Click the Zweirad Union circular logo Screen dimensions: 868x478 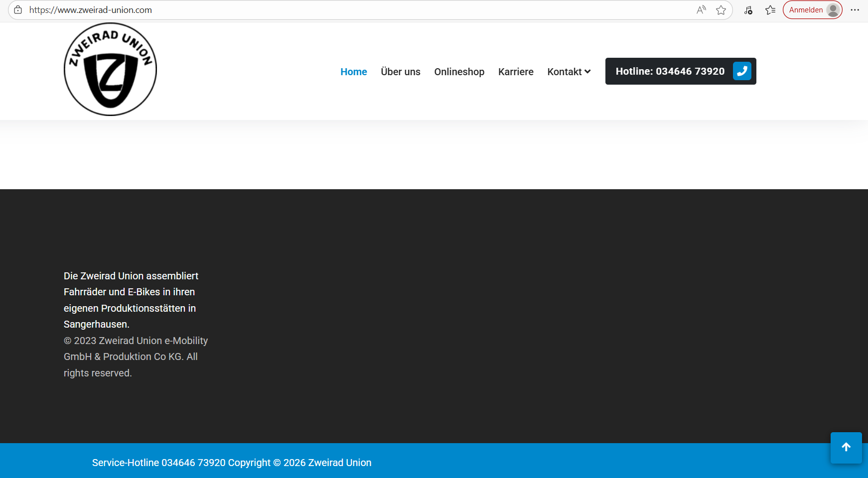tap(110, 69)
